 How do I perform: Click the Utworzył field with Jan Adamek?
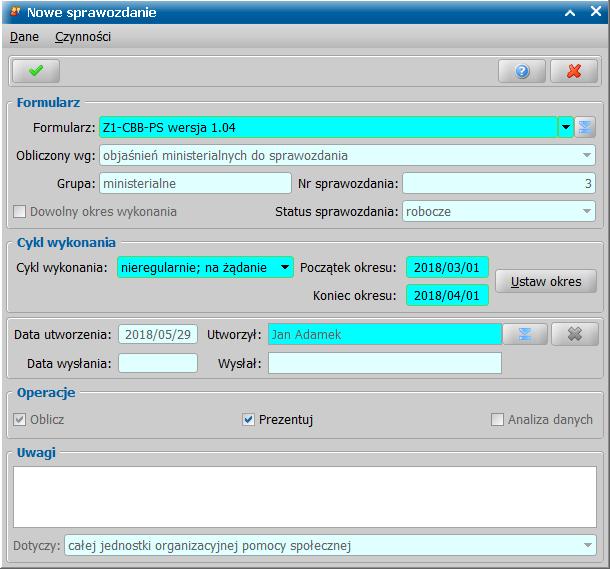[x=385, y=334]
